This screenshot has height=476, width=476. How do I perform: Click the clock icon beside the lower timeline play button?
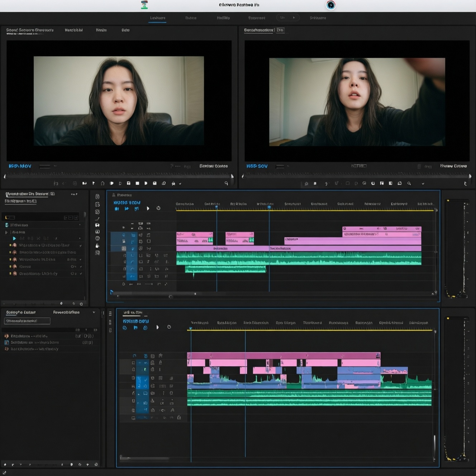[169, 327]
